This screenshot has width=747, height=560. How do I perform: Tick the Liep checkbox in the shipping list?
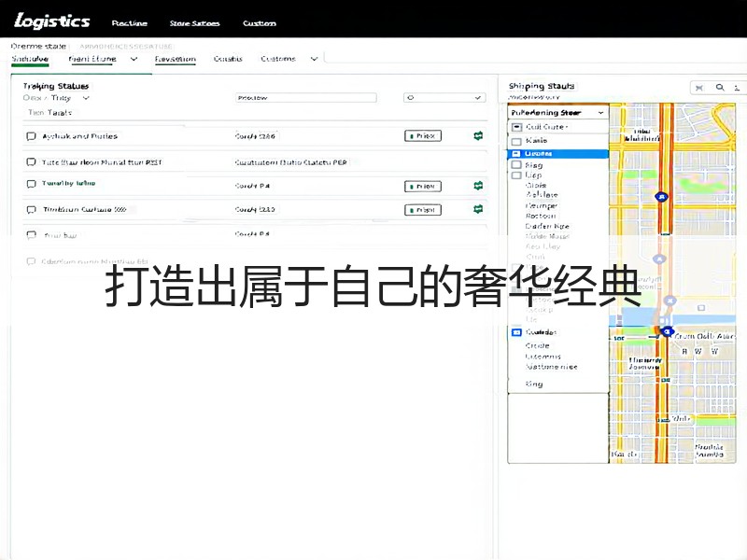[516, 175]
